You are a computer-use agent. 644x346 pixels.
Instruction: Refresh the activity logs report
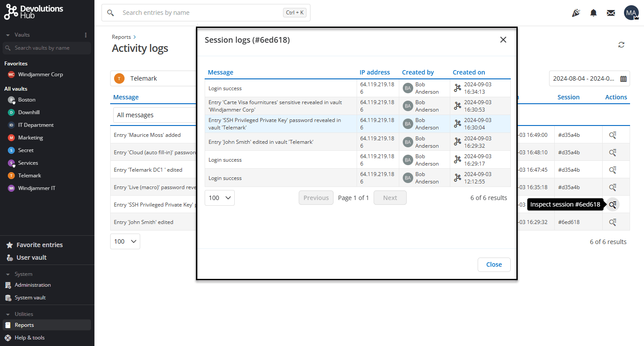click(621, 45)
